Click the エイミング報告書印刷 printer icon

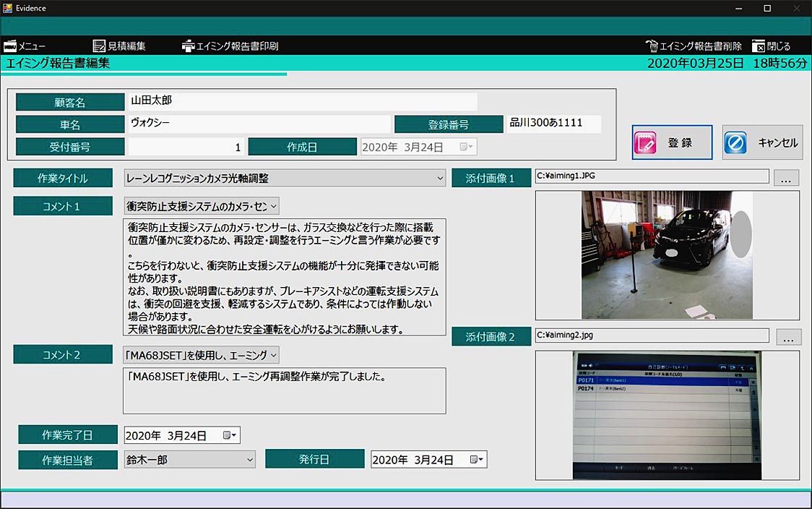point(189,46)
